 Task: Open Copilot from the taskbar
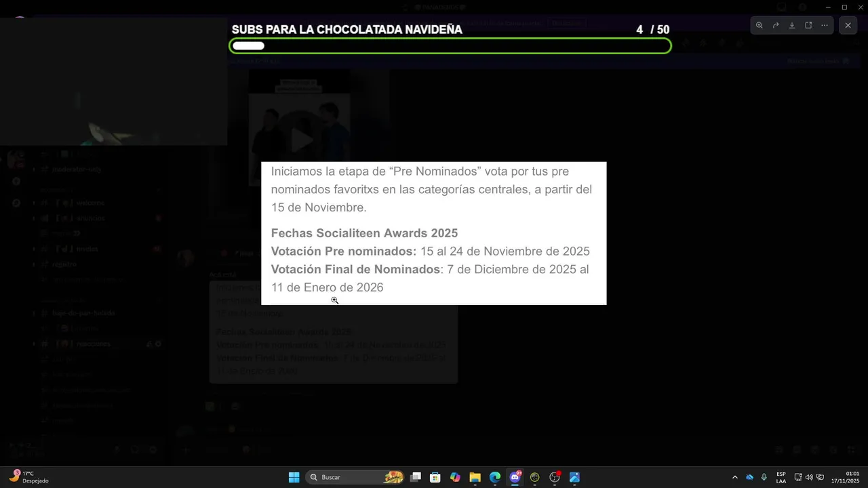455,477
